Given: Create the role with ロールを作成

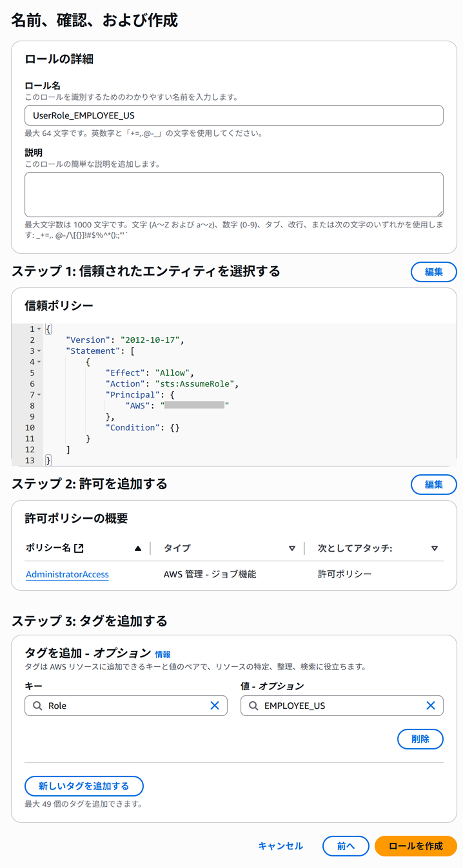Looking at the screenshot, I should tap(416, 846).
